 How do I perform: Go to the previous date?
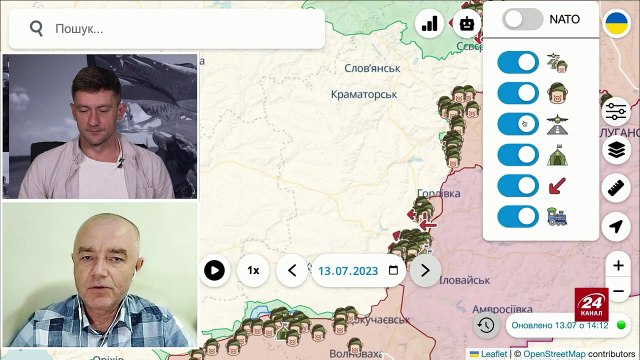[x=292, y=270]
